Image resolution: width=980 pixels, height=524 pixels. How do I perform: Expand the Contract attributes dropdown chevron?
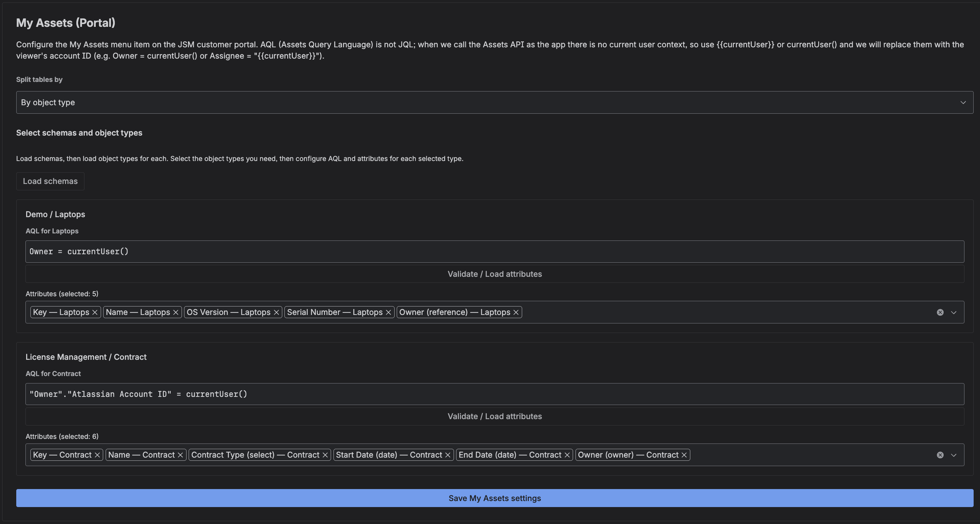coord(954,455)
